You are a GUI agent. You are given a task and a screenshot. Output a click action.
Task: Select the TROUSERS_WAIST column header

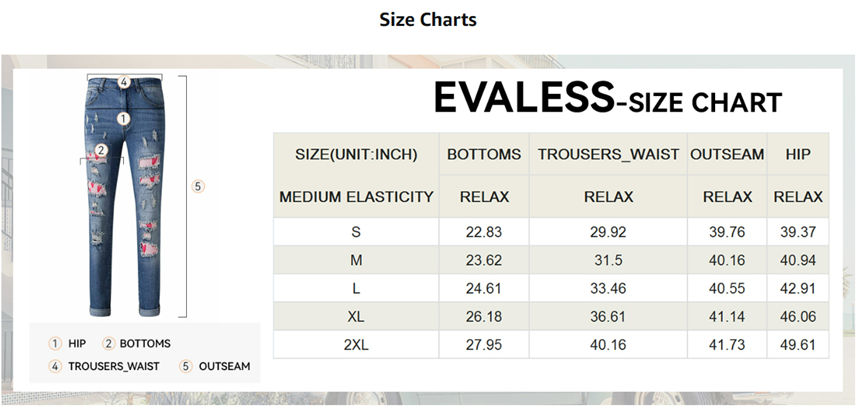pos(608,155)
